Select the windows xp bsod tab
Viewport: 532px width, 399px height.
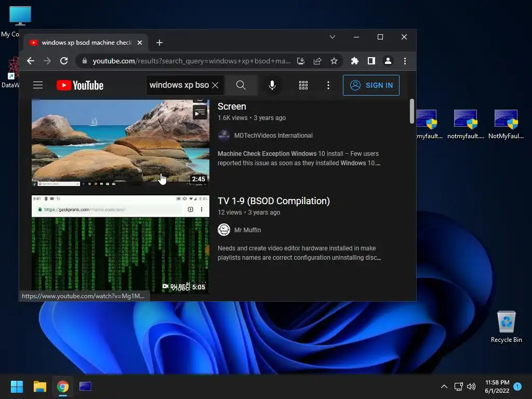point(86,43)
